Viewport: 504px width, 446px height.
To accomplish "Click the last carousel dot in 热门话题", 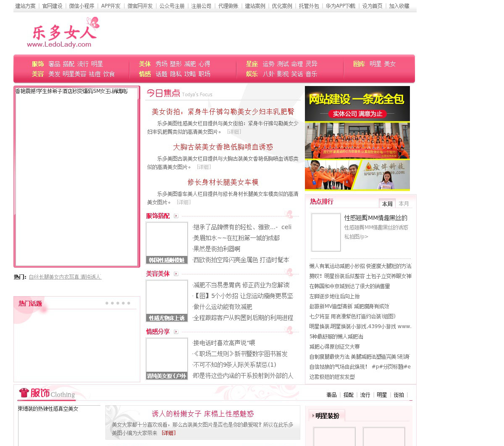I will point(129,303).
